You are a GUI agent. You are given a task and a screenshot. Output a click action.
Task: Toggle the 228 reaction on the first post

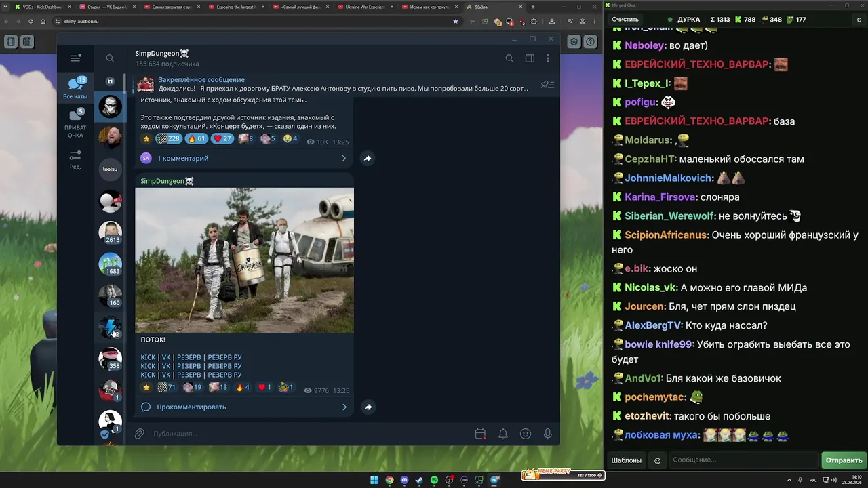tap(168, 138)
